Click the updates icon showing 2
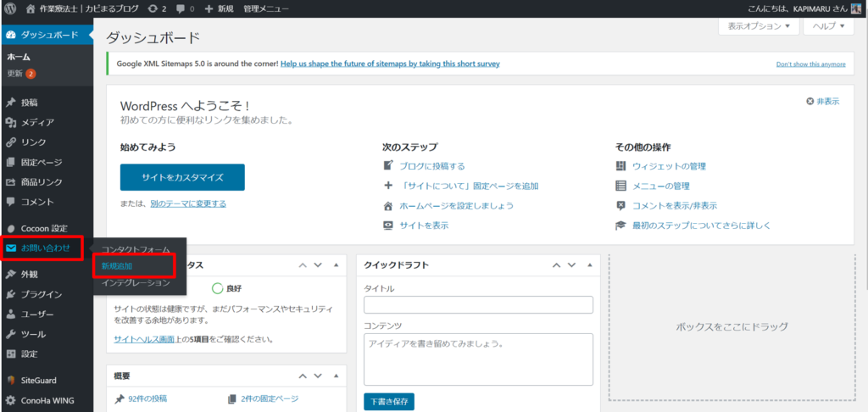This screenshot has width=868, height=412. coord(153,8)
